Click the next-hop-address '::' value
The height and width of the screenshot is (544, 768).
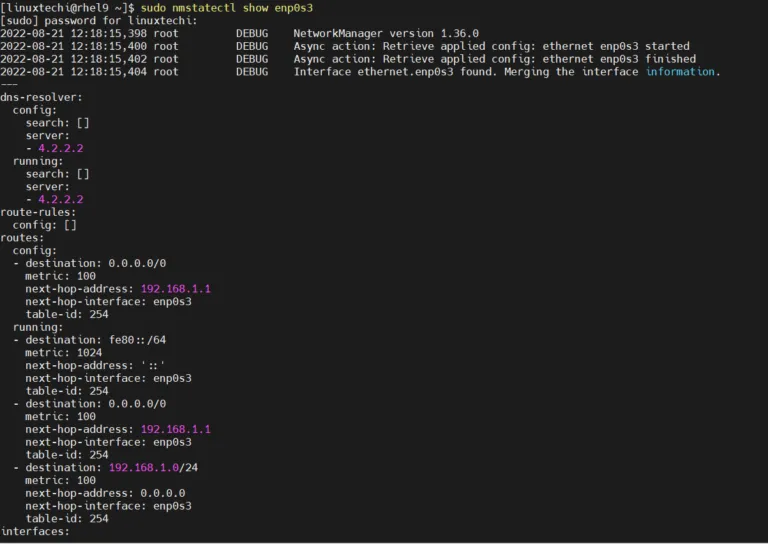[153, 366]
